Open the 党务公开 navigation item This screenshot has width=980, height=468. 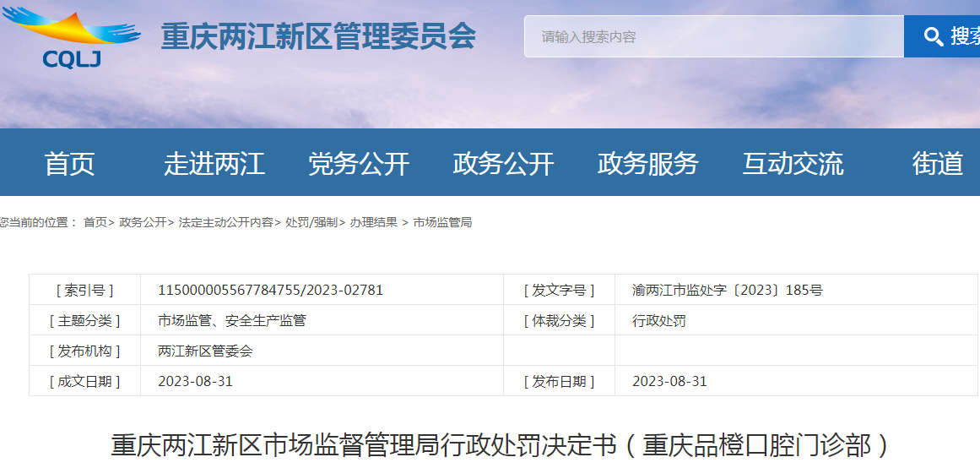359,163
